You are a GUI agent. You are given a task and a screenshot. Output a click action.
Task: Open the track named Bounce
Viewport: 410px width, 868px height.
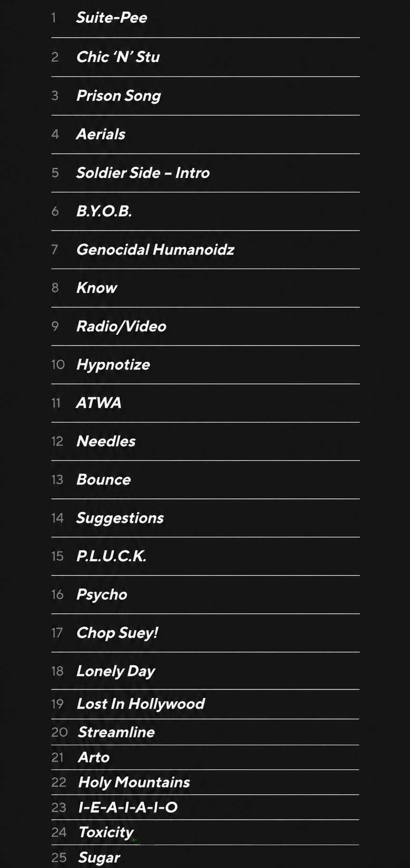pos(205,479)
